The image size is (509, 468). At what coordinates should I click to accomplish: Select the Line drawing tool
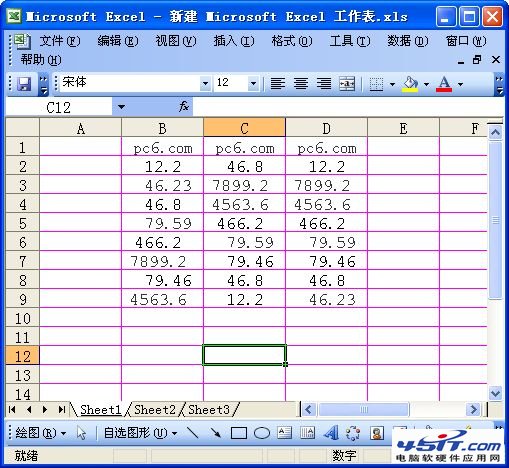(193, 433)
